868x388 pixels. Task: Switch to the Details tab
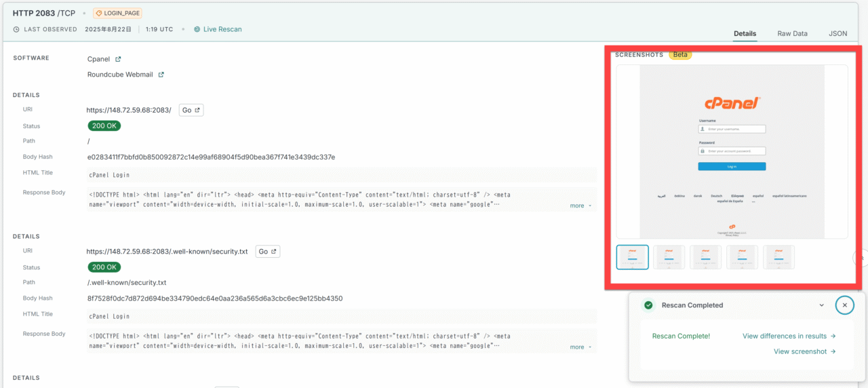745,33
